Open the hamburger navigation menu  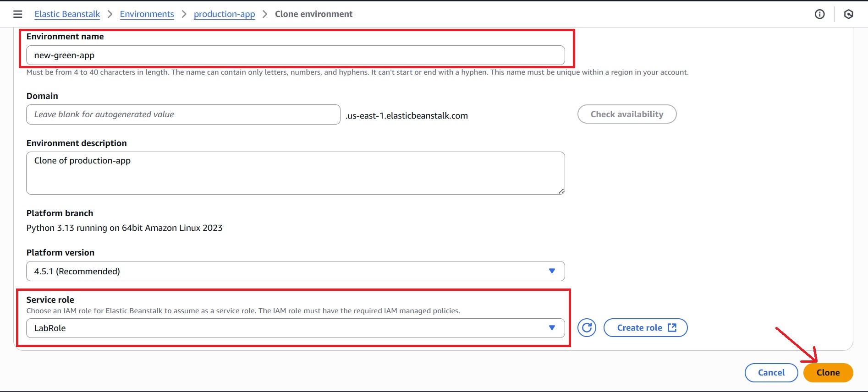click(x=18, y=14)
